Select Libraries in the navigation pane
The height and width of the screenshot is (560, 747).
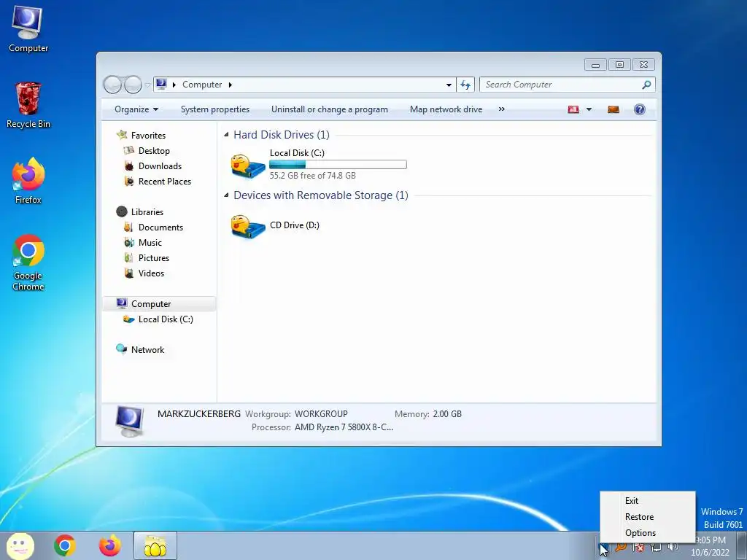click(x=147, y=212)
